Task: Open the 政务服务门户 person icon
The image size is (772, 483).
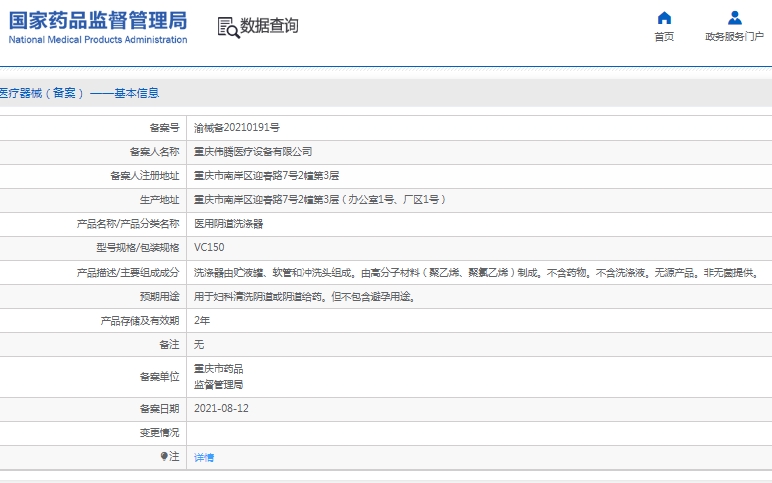Action: click(x=735, y=18)
